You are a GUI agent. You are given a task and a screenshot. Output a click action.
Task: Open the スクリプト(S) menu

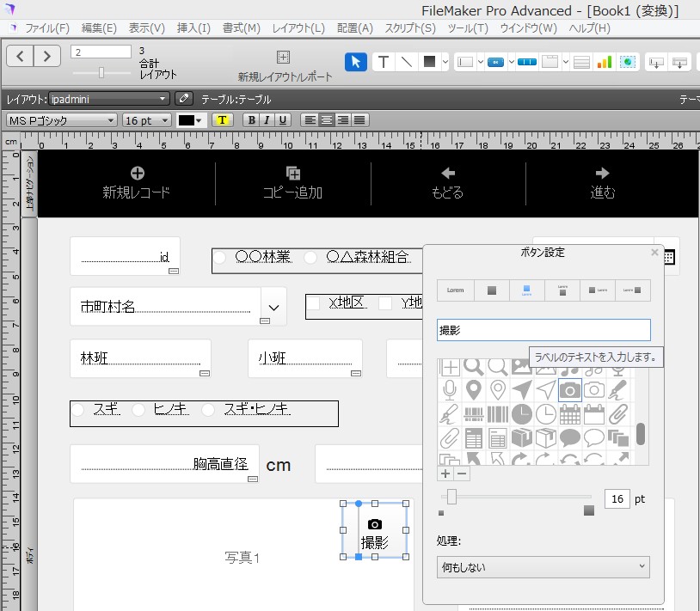click(x=410, y=28)
